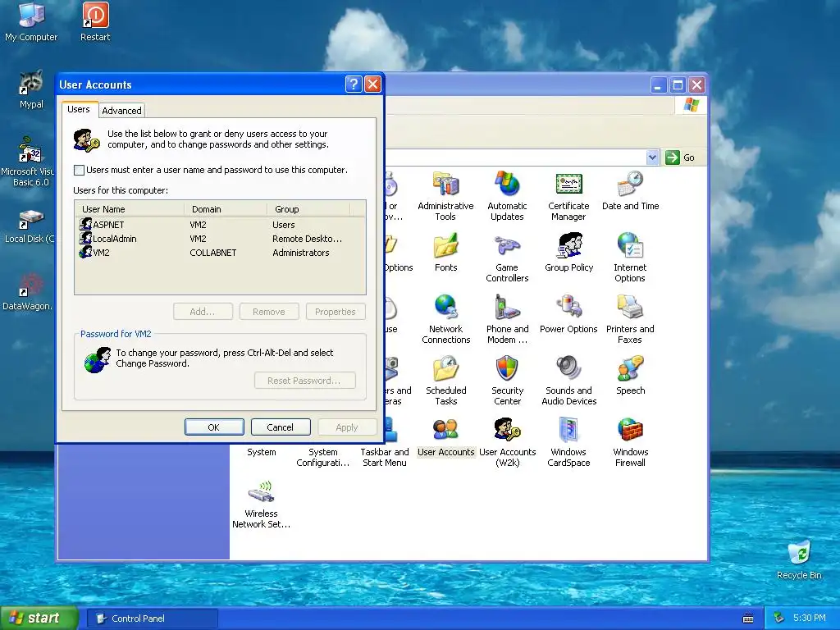Open Administrative Tools in Control Panel

(445, 196)
